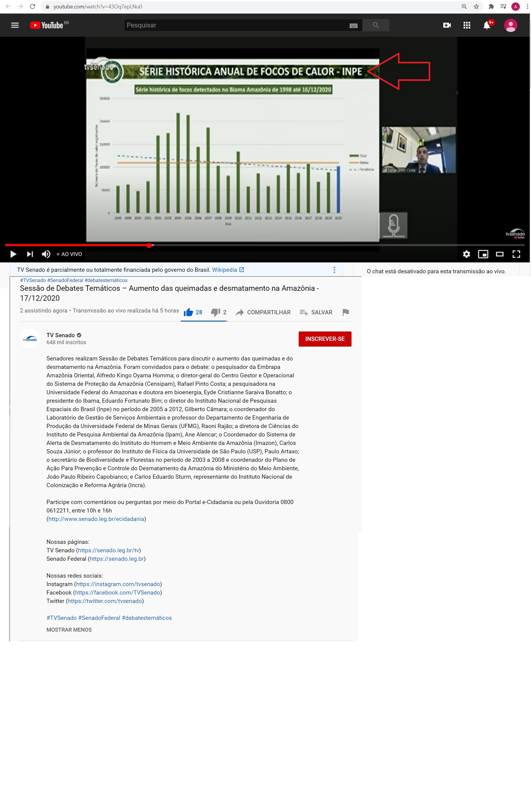Open the account avatar menu
Screen dimensions: 531x812
point(510,25)
